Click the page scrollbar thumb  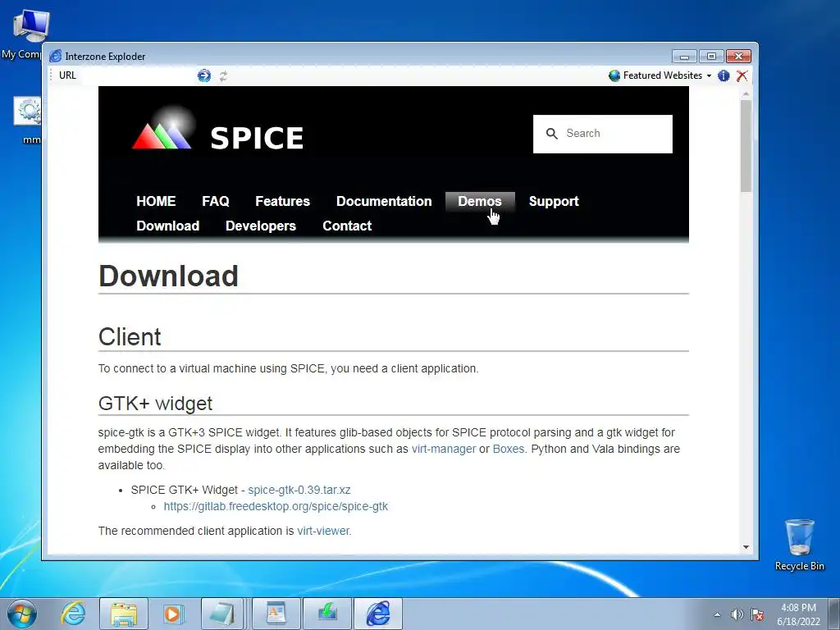click(x=746, y=146)
